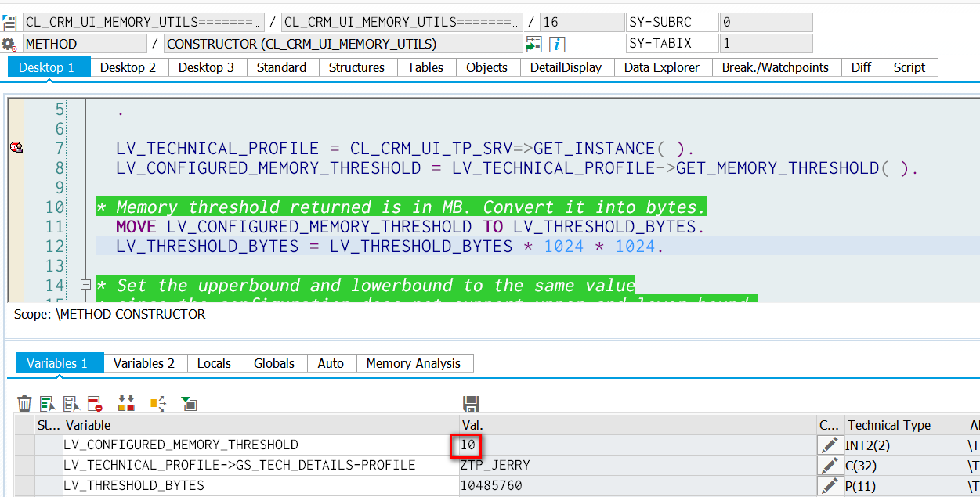
Task: Click the trash icon in variables toolbar
Action: click(24, 404)
